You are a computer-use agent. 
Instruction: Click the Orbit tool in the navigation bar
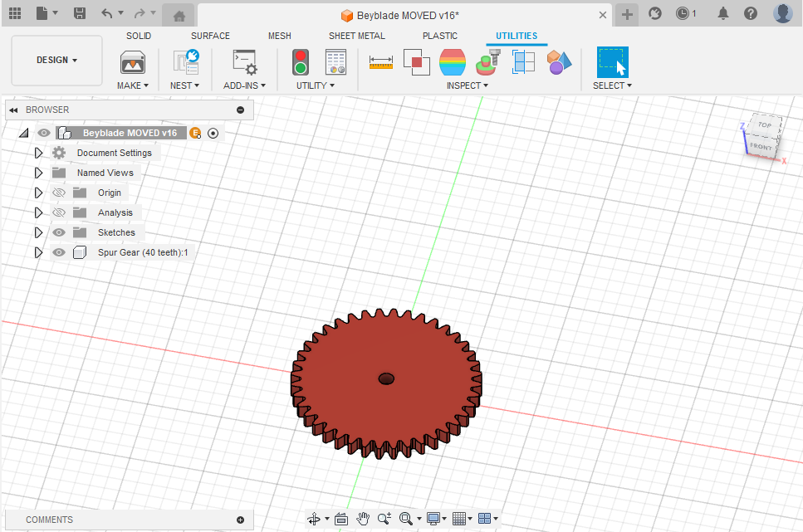point(316,519)
